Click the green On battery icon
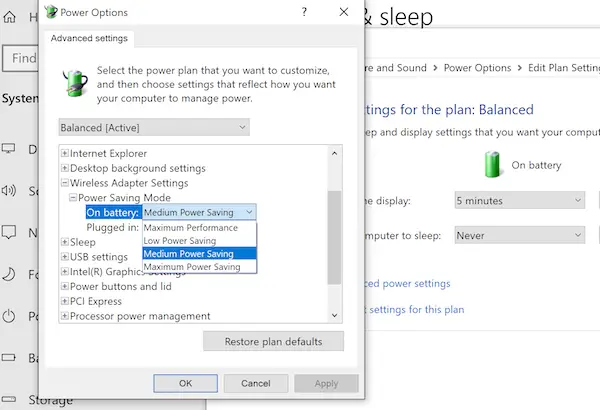Screen dimensions: 600x410 click(x=491, y=162)
